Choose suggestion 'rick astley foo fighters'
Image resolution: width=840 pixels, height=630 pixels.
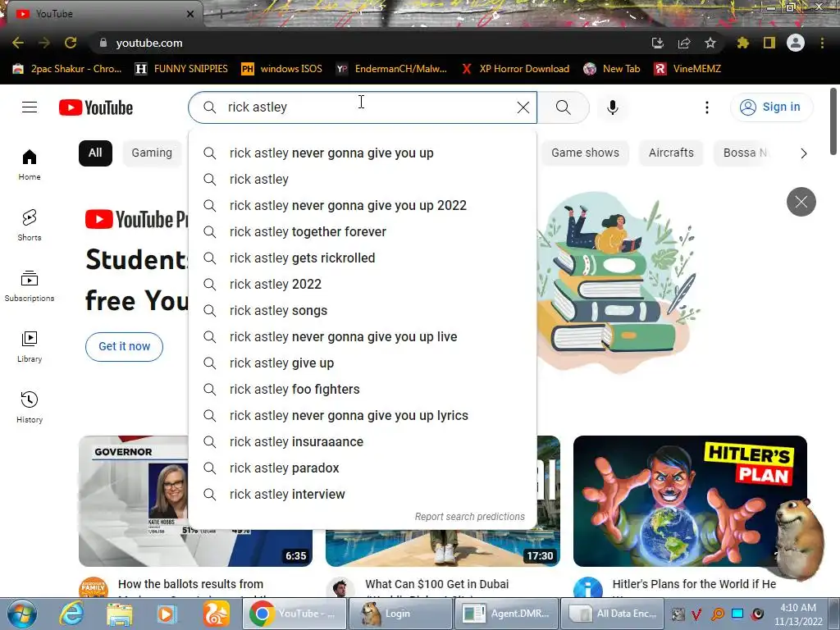(x=363, y=390)
